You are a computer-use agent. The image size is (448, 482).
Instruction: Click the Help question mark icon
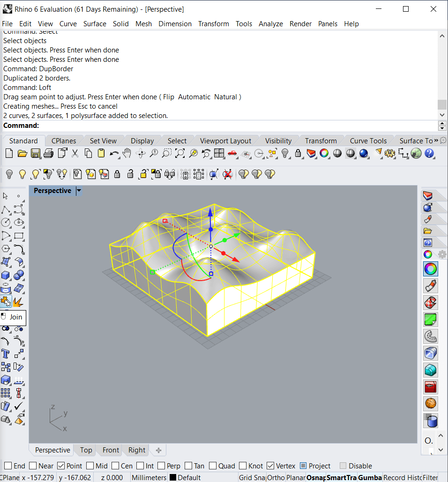point(429,153)
